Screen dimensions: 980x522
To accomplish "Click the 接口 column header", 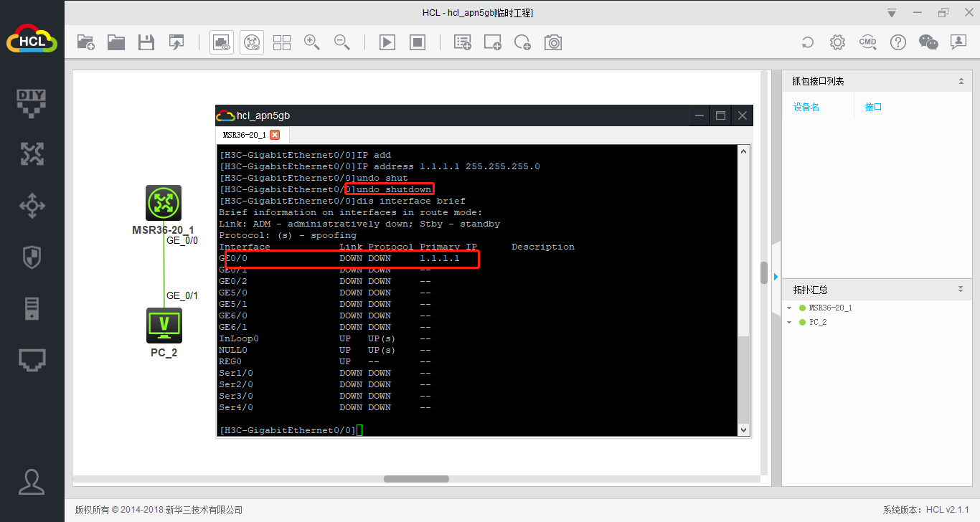I will [873, 107].
